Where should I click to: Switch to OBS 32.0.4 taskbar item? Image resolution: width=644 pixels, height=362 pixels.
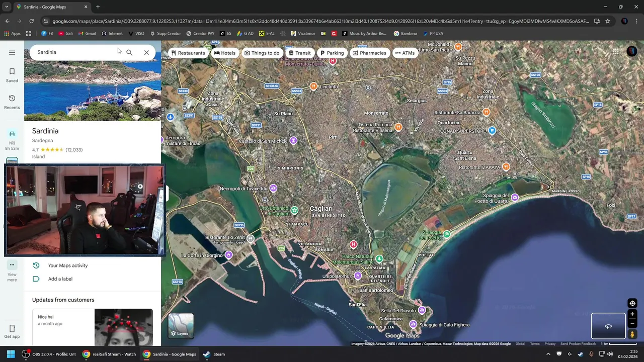coord(49,354)
